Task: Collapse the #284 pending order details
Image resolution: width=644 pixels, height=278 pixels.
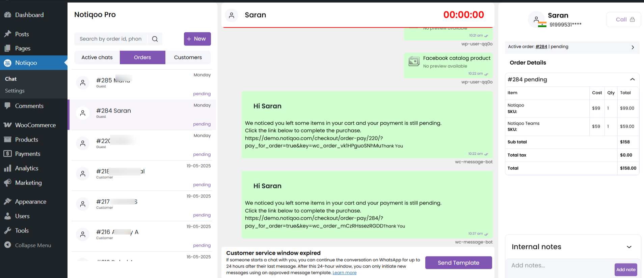Action: click(x=632, y=80)
